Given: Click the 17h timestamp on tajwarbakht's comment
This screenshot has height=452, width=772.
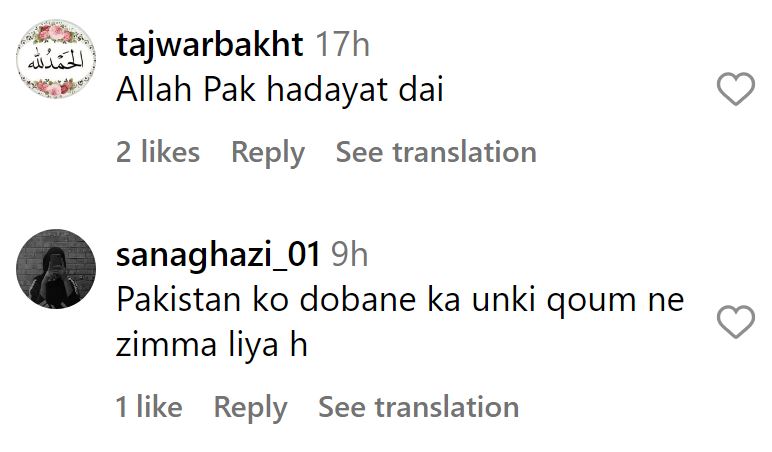Looking at the screenshot, I should coord(342,45).
